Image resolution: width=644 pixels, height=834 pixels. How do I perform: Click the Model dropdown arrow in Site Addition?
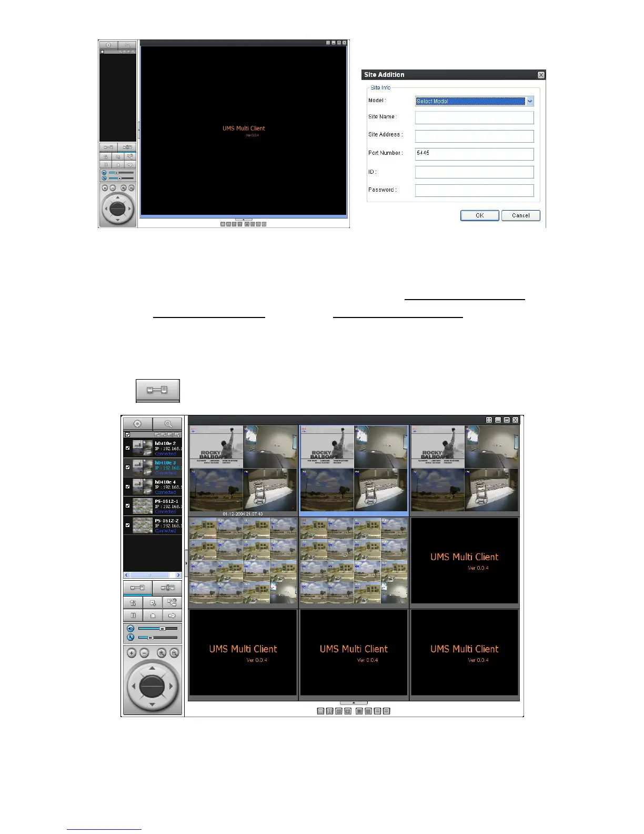point(530,101)
